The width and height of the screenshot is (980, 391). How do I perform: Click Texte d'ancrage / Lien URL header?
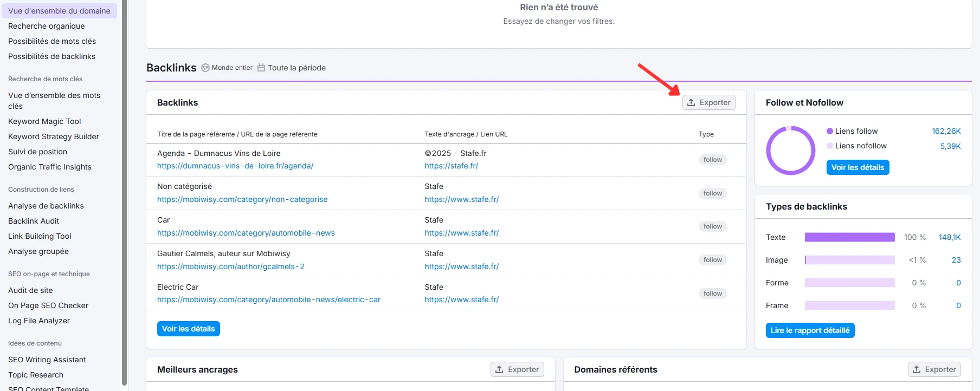point(466,134)
